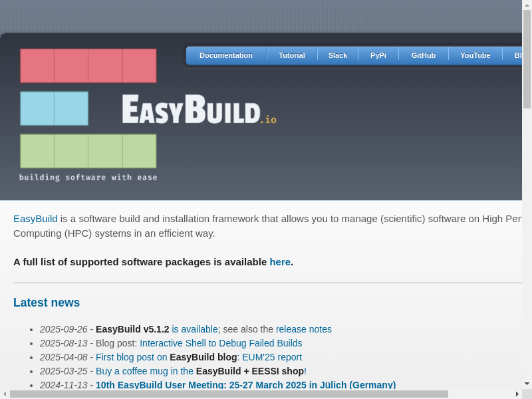Go to the Slack nav link
Image resolution: width=532 pixels, height=399 pixels.
tap(338, 55)
